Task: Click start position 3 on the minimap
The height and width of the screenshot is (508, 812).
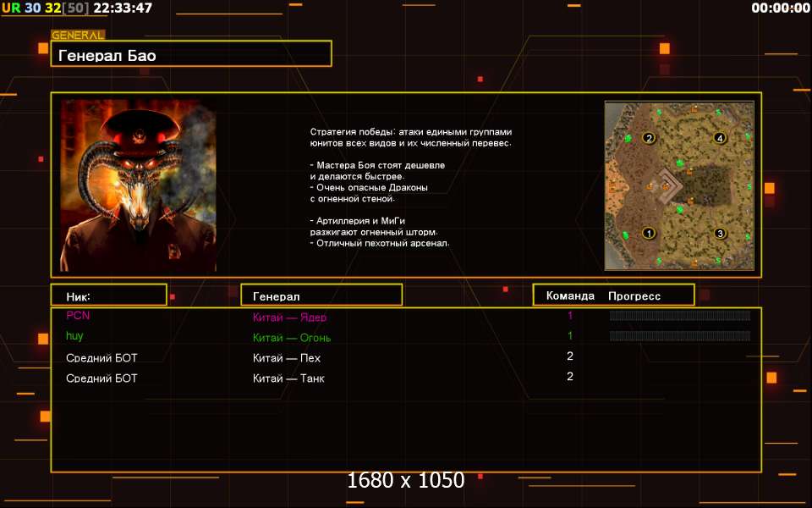Action: coord(720,233)
